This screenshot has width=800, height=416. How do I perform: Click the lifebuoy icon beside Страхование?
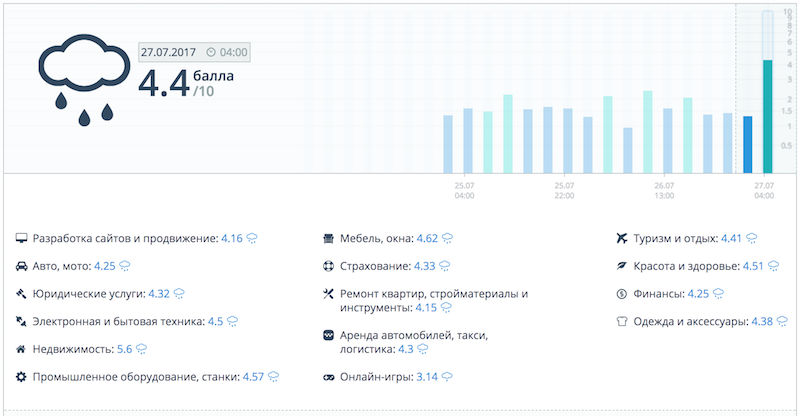[327, 267]
